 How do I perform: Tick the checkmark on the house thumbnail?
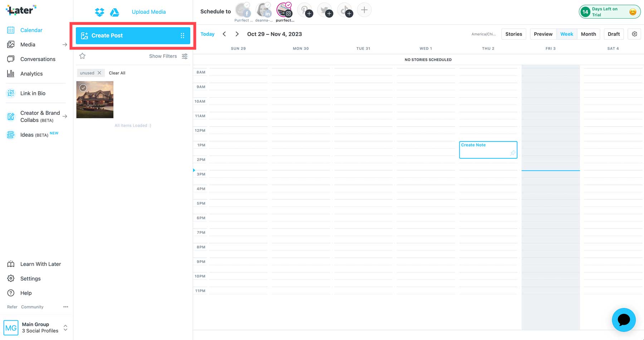(83, 88)
